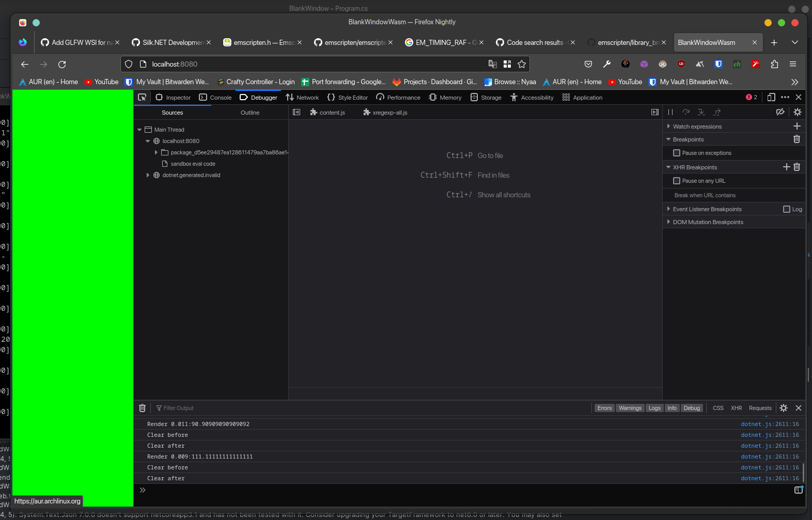The width and height of the screenshot is (812, 520).
Task: Add an XHR breakpoint with plus icon
Action: pyautogui.click(x=787, y=167)
